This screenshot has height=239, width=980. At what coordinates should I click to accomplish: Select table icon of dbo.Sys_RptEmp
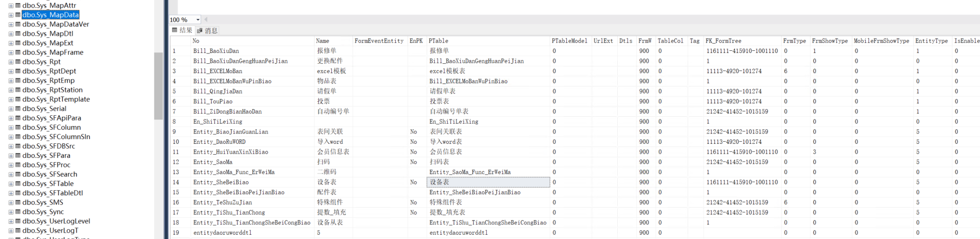(x=18, y=81)
